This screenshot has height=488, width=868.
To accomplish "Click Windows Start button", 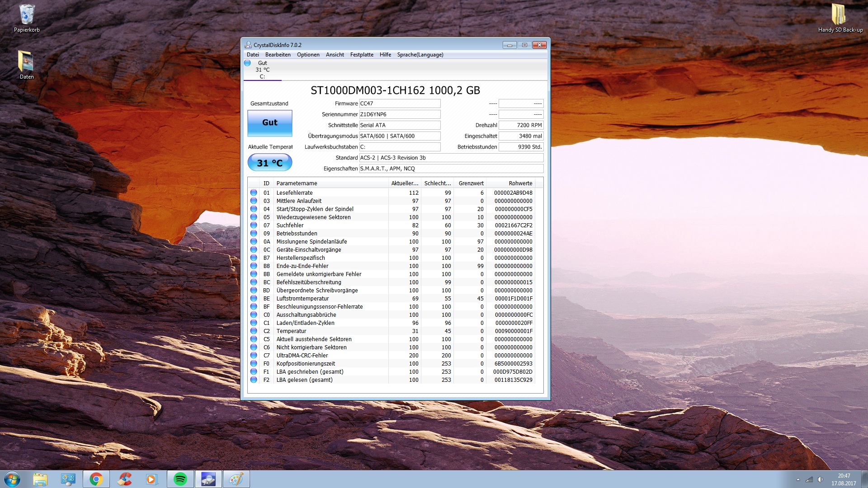I will pyautogui.click(x=12, y=479).
